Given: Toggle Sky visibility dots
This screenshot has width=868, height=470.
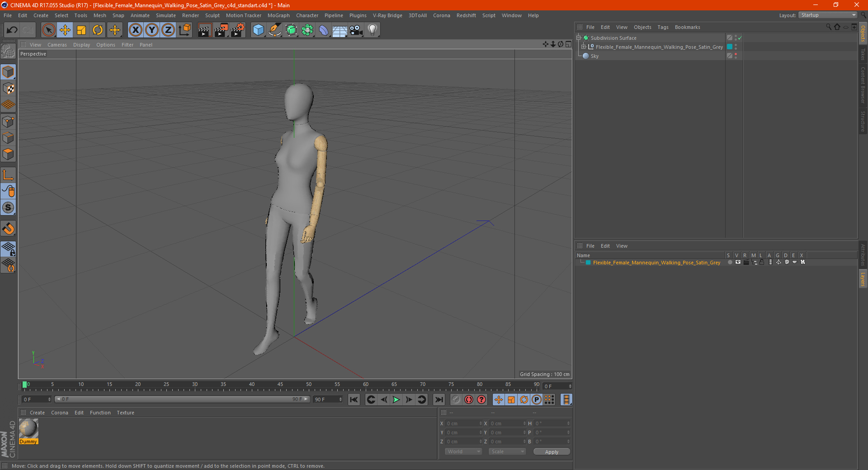Looking at the screenshot, I should tap(736, 56).
